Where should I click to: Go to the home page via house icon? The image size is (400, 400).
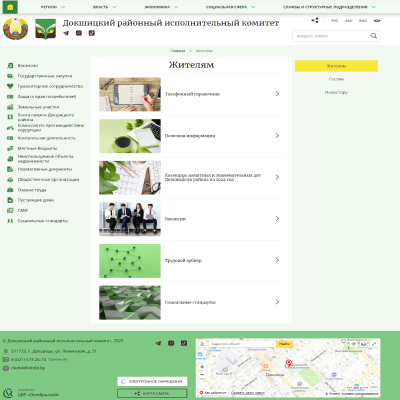(x=10, y=7)
